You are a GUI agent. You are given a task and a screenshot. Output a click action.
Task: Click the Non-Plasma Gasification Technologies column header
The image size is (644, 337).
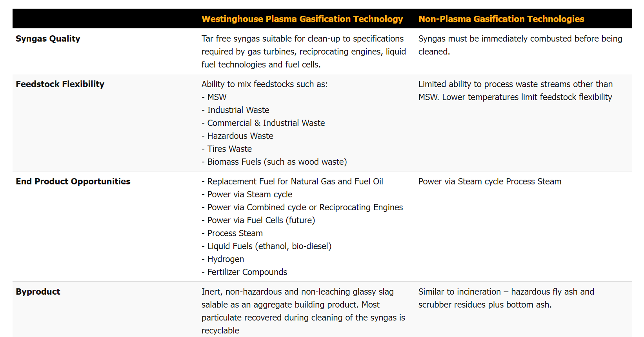(x=501, y=19)
